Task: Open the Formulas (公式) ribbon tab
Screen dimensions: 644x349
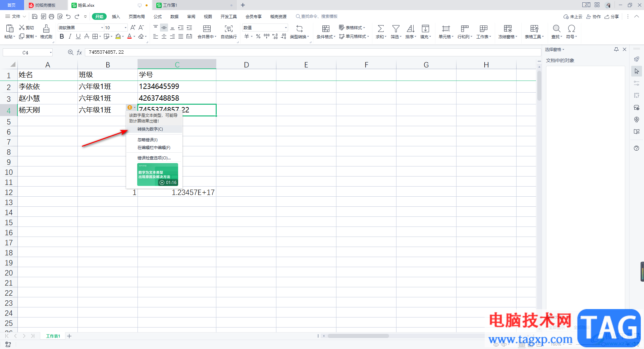Action: [157, 16]
